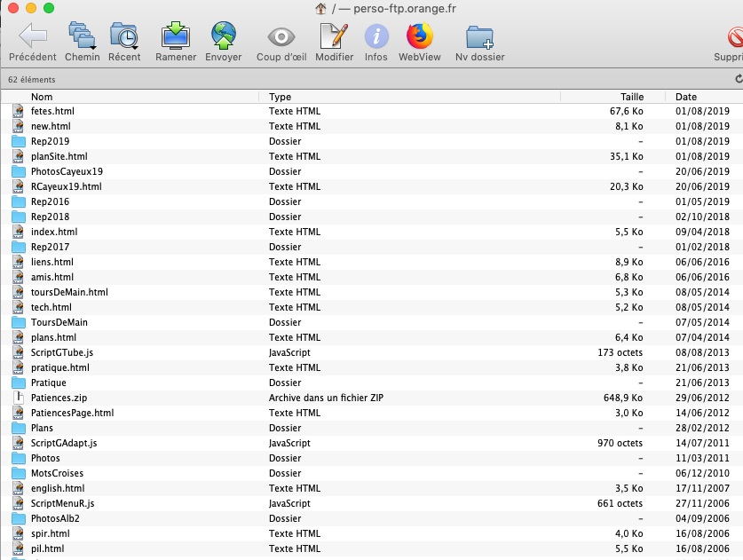The image size is (743, 560).
Task: Open the Récent history dropdown
Action: pyautogui.click(x=124, y=36)
